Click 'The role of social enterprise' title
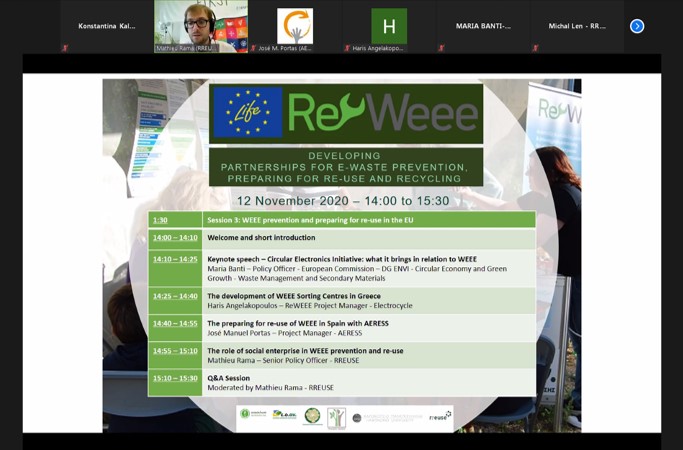Screen dimensions: 683x450 coord(305,351)
